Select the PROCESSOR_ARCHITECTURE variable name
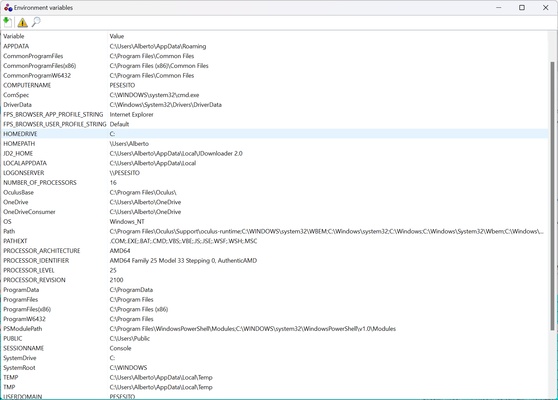 42,251
